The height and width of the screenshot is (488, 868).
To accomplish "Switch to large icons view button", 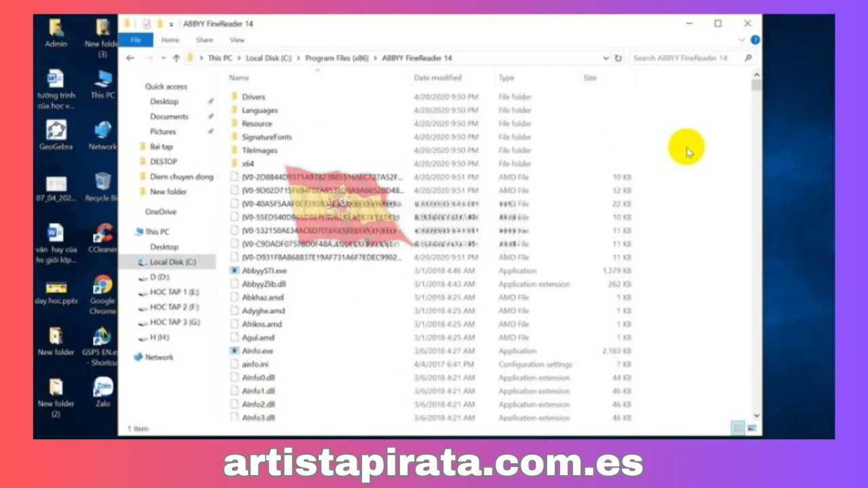I will [x=752, y=428].
